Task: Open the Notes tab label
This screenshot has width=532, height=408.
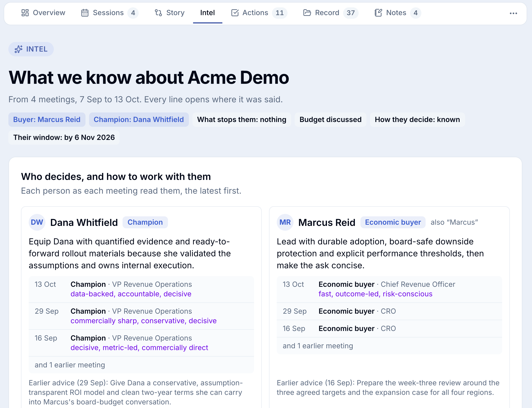Action: pyautogui.click(x=396, y=13)
